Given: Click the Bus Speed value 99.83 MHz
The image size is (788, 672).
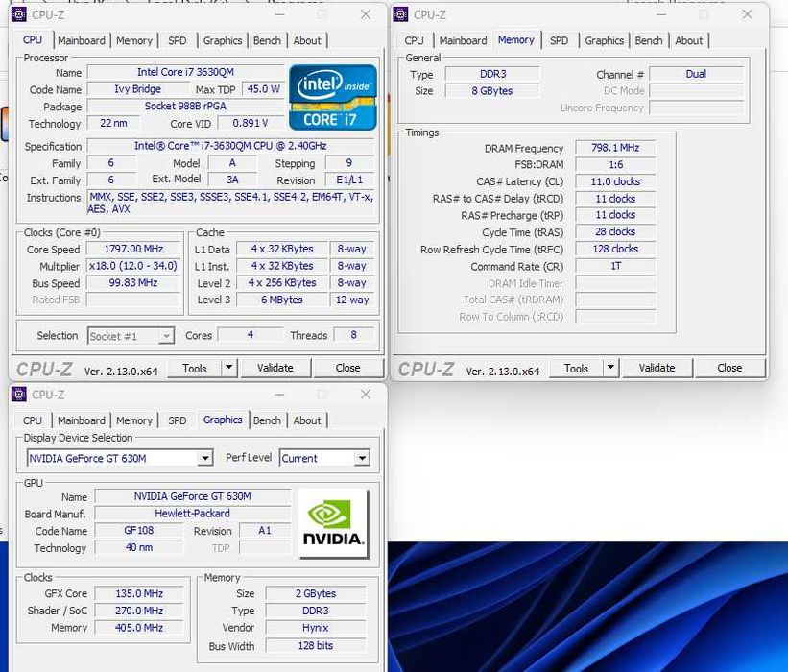Looking at the screenshot, I should (x=133, y=283).
